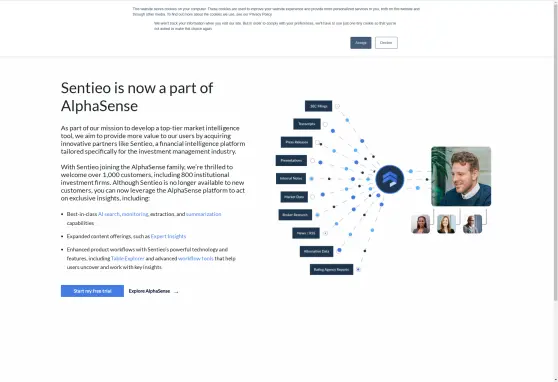Screen dimensions: 558x382
Task: Open the AI search link
Action: [109, 214]
